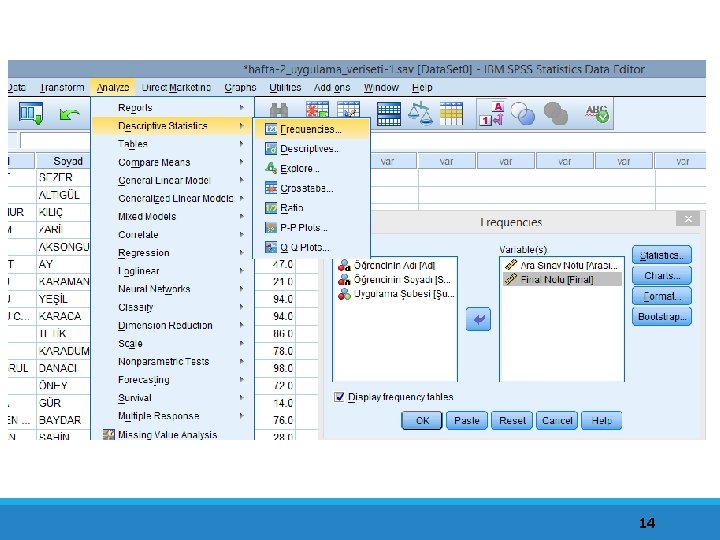Screen dimensions: 720x540
Task: Click the Spell Check ABC icon
Action: coord(597,113)
